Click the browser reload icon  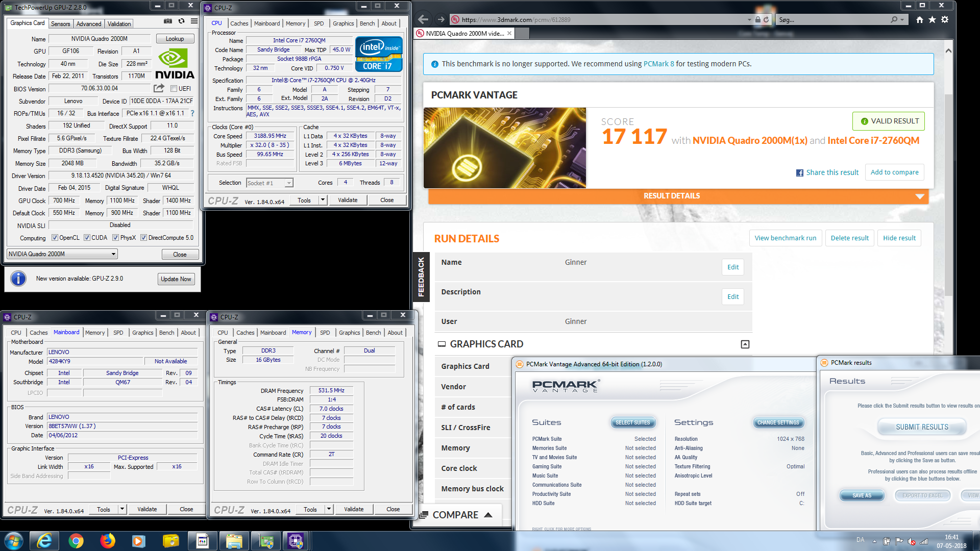[x=766, y=20]
